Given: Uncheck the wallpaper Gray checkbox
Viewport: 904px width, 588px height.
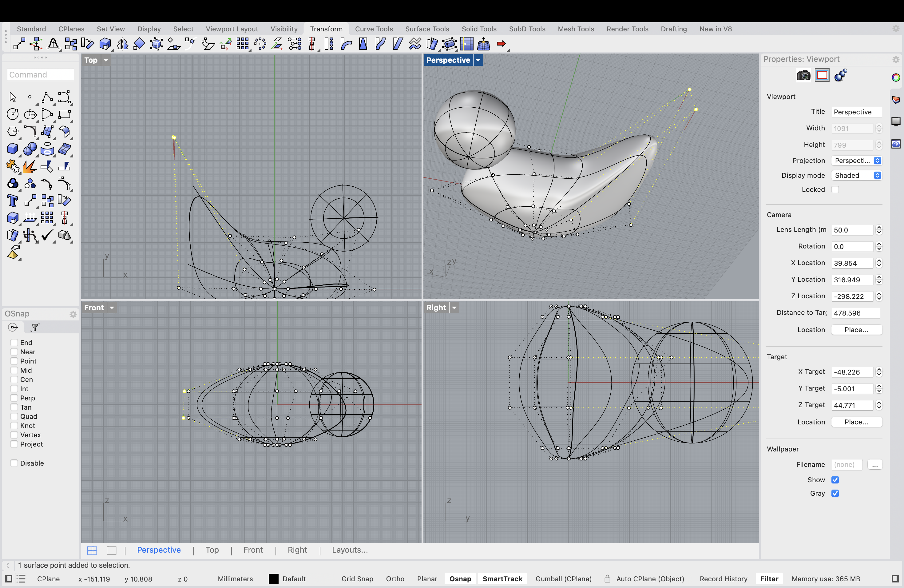Looking at the screenshot, I should tap(835, 493).
